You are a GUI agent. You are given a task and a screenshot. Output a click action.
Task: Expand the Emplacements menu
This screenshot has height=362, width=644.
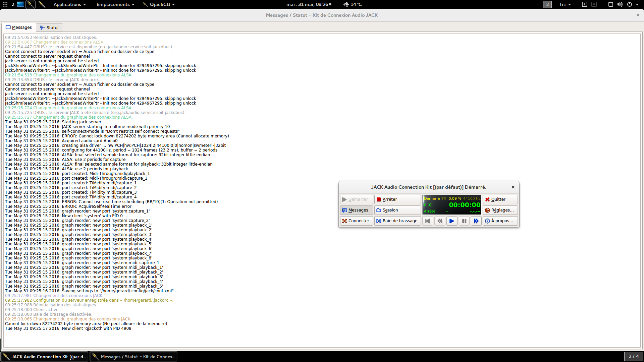115,4
